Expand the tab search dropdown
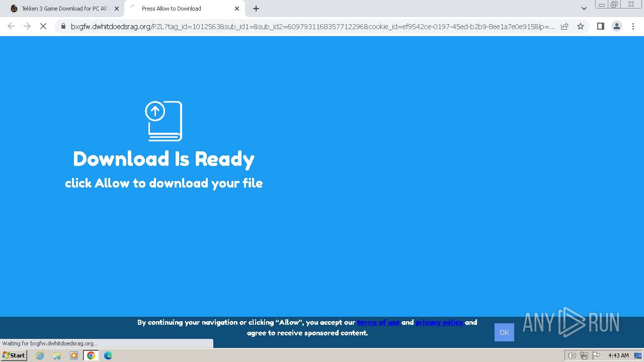The height and width of the screenshot is (362, 644). point(584,9)
